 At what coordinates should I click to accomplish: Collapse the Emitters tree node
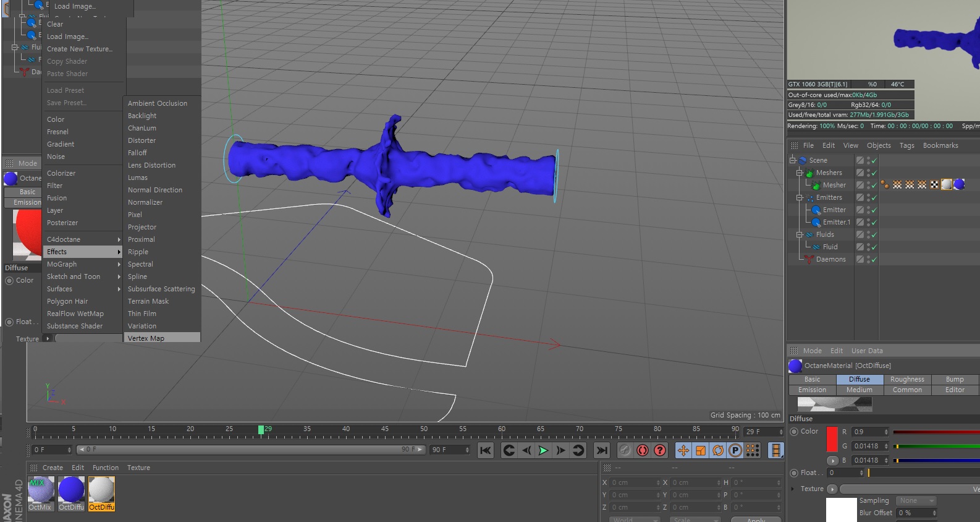pyautogui.click(x=799, y=197)
